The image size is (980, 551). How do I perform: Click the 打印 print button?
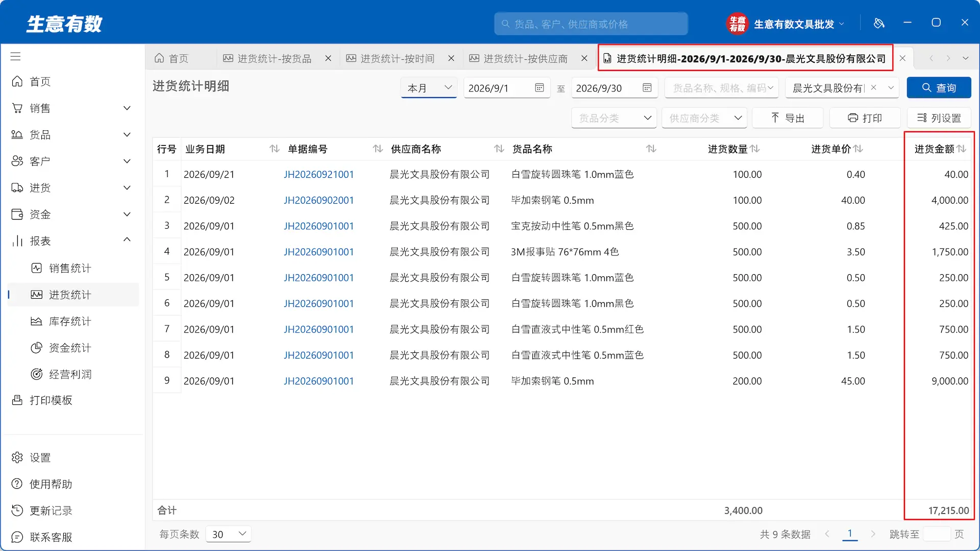(865, 118)
